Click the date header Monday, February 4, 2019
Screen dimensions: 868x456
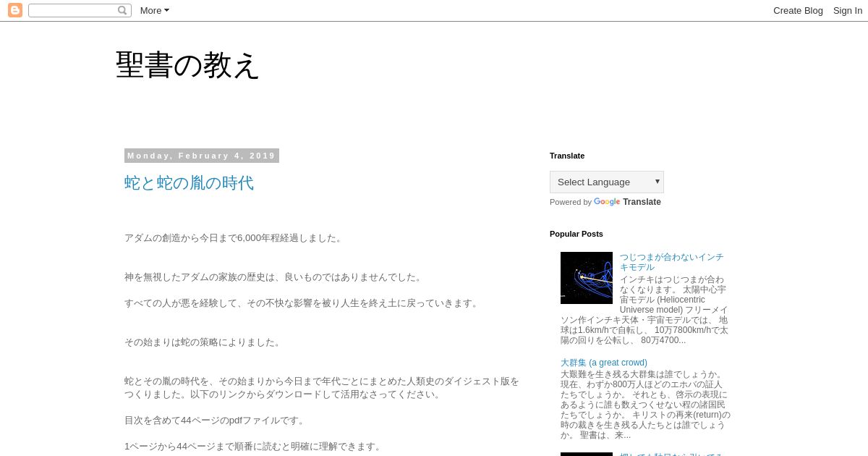[x=202, y=156]
